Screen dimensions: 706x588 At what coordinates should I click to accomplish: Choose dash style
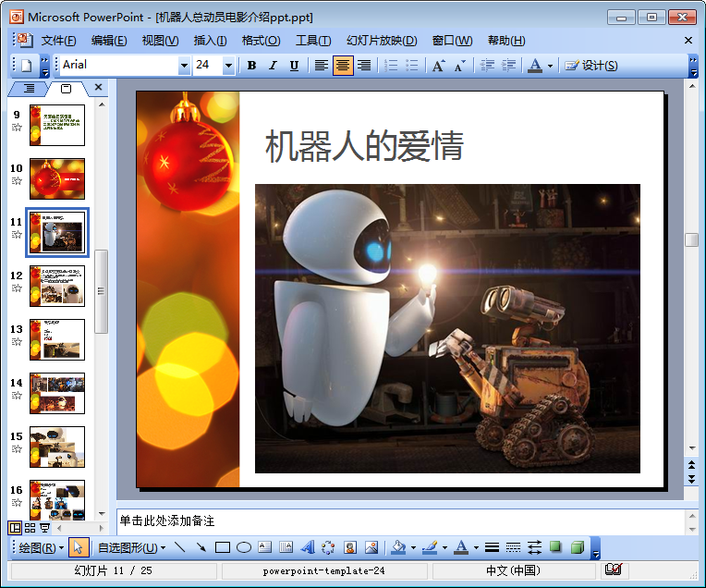pos(513,548)
